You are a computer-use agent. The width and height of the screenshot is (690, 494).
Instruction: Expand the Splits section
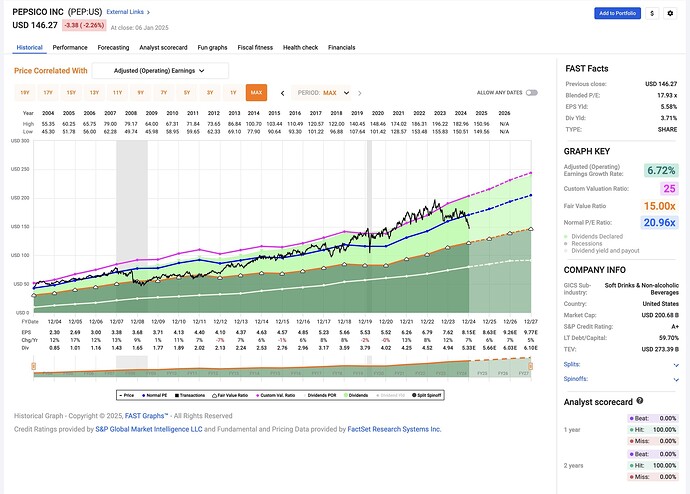621,365
